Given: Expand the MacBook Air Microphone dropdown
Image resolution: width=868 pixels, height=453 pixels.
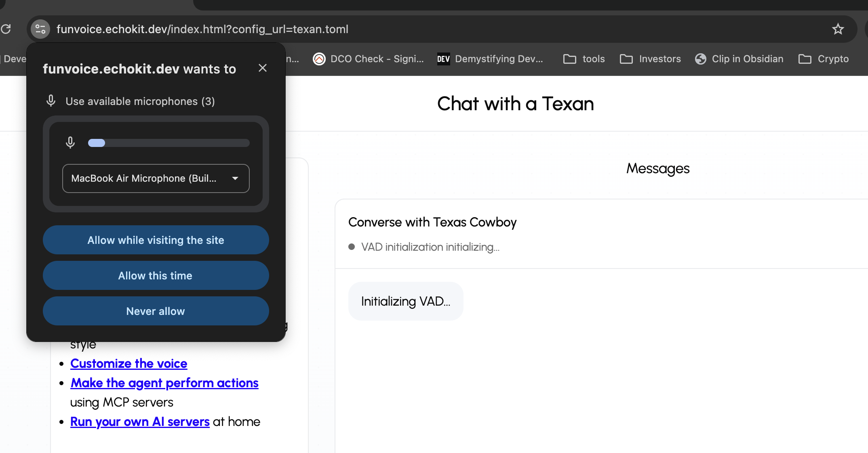Looking at the screenshot, I should 156,178.
